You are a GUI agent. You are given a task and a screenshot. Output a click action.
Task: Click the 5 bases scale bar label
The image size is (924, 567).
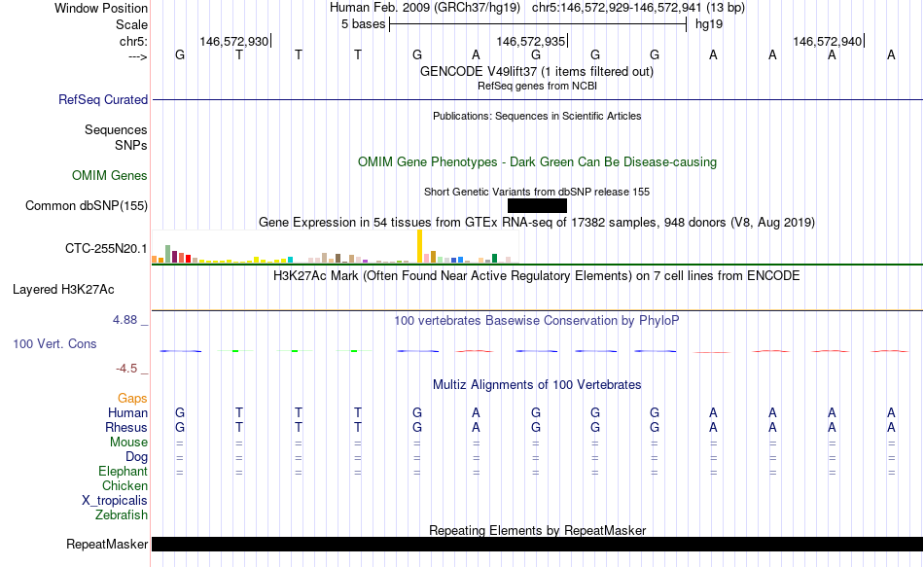363,24
